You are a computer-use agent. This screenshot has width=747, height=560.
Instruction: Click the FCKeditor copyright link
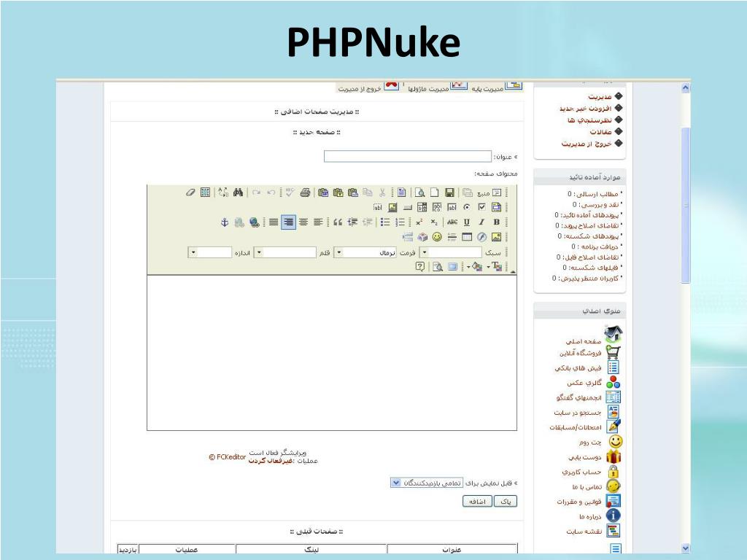(228, 457)
